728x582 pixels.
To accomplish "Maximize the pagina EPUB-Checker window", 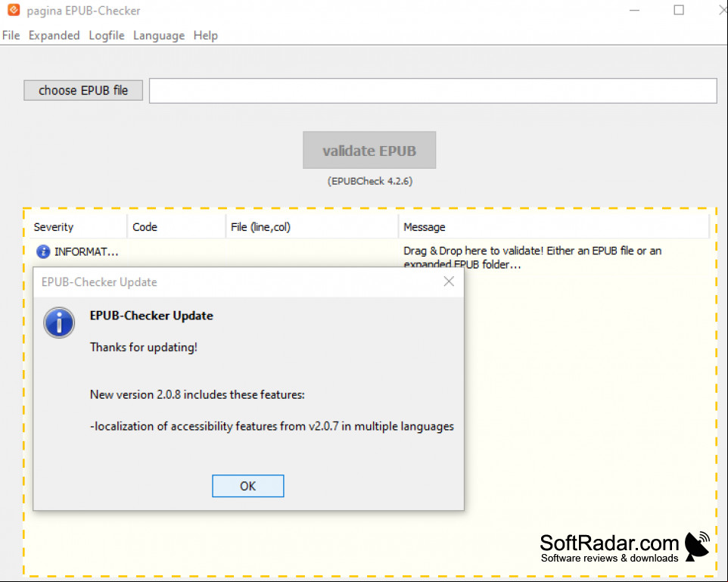I will click(x=679, y=11).
